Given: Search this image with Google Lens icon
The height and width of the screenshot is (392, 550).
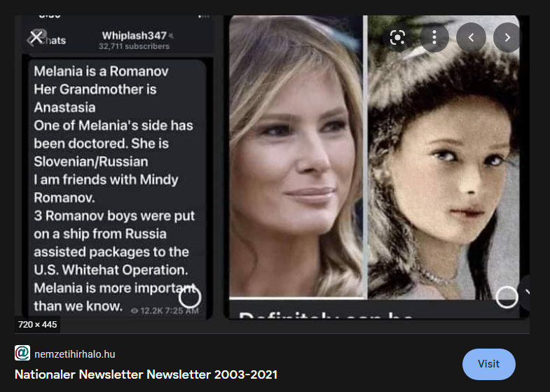Looking at the screenshot, I should 397,38.
